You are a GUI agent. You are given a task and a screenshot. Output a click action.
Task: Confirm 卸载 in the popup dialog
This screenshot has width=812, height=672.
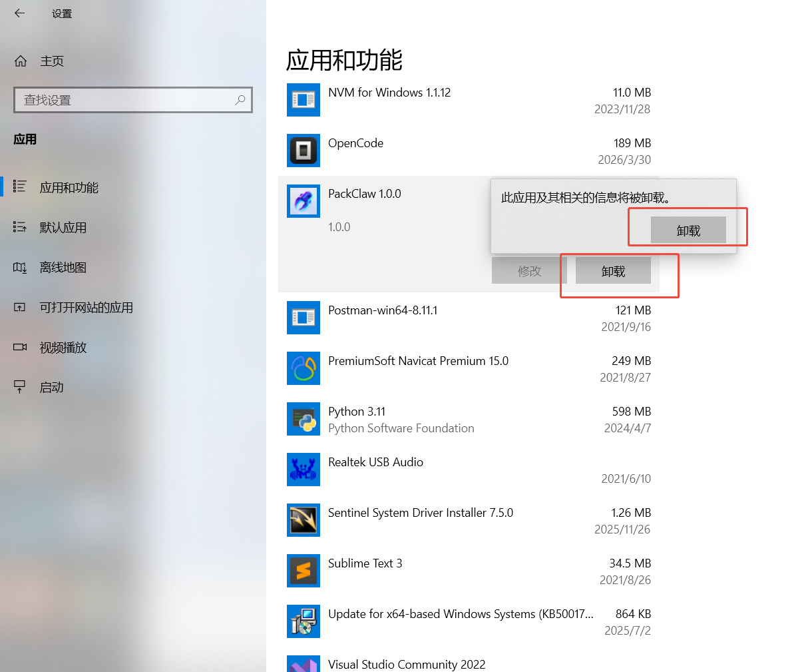tap(688, 230)
